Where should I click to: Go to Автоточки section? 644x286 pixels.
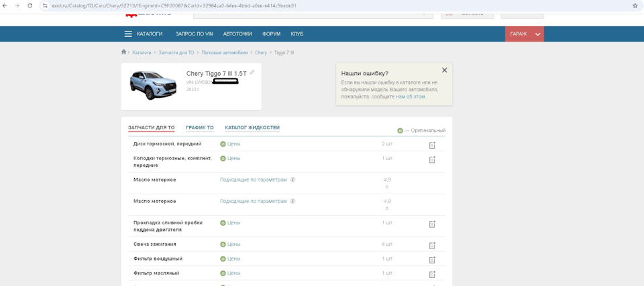(x=237, y=34)
